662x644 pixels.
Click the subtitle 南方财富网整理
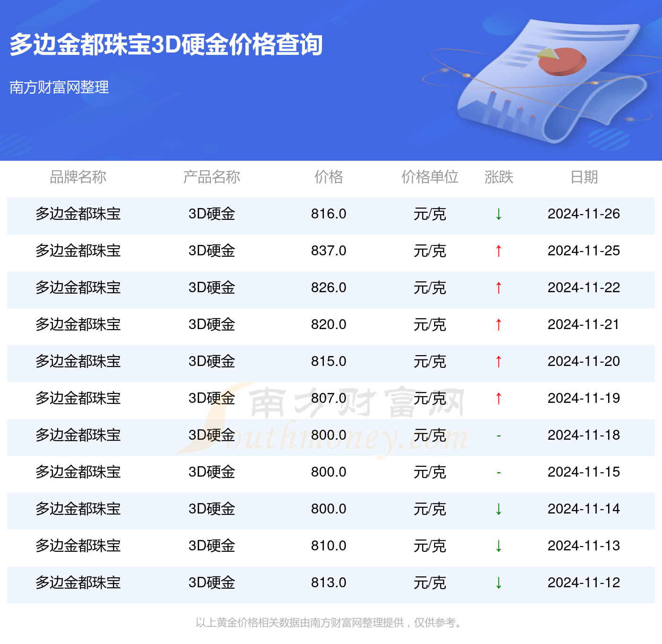point(59,87)
